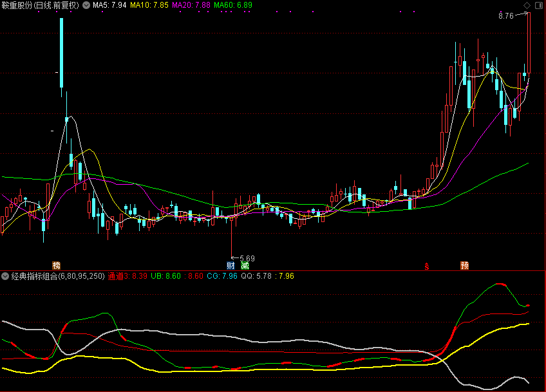
Task: Select the MA20: 7.88 label
Action: [191, 5]
